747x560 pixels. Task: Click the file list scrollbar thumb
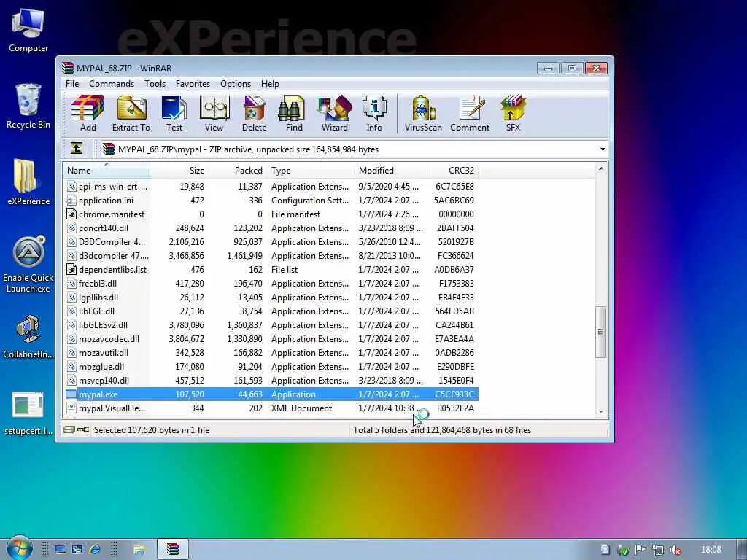tap(601, 332)
